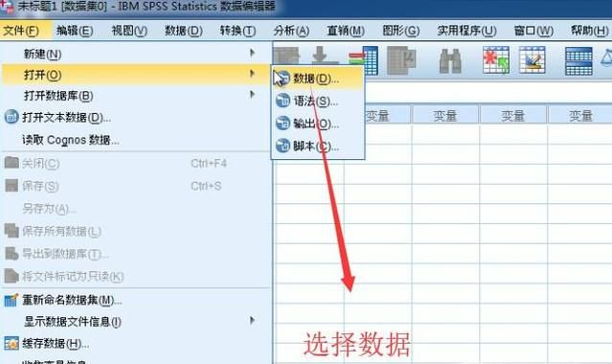Screen dimensions: 612x364
Task: Open the 数据(D) menu in menu bar
Action: pyautogui.click(x=184, y=31)
